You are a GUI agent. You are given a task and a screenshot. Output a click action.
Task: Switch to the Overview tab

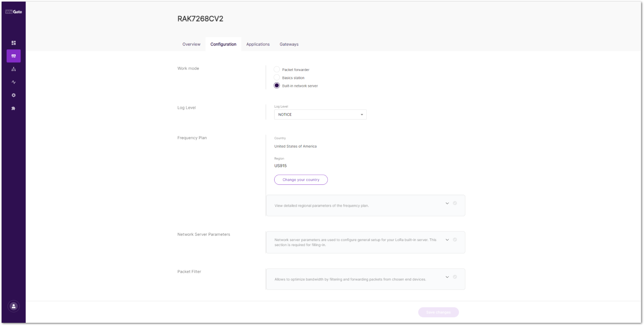pyautogui.click(x=191, y=45)
